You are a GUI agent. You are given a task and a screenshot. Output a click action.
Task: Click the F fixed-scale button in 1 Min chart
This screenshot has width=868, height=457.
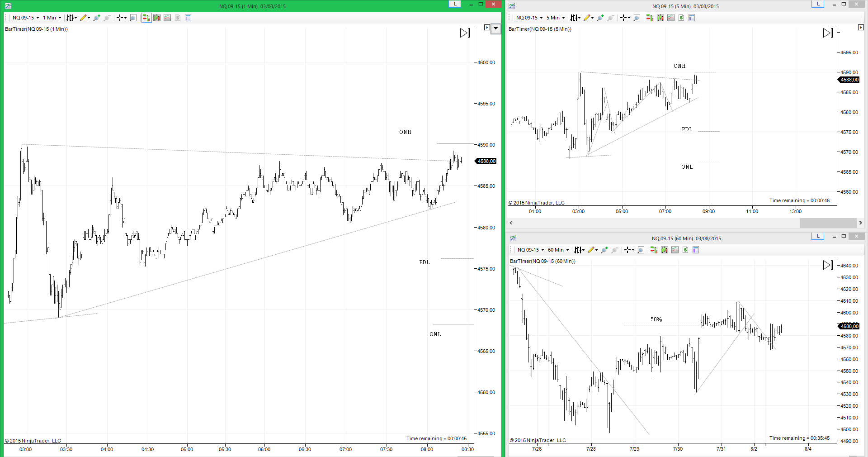pos(487,28)
